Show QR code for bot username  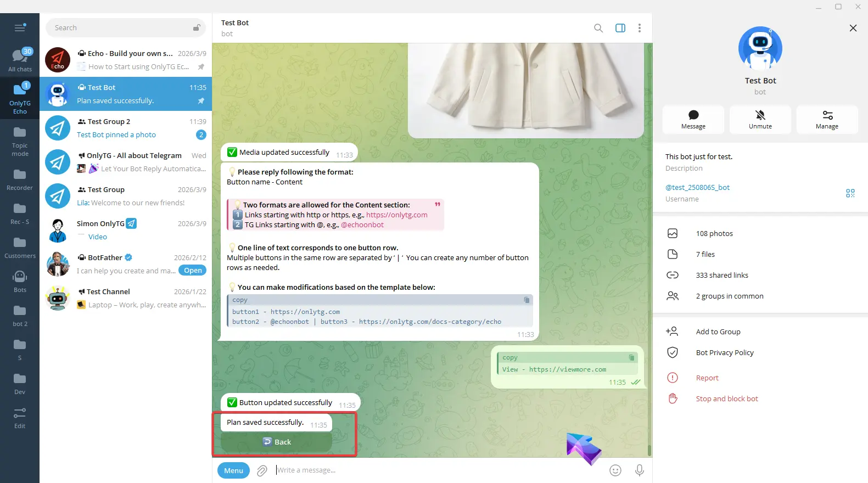(850, 193)
